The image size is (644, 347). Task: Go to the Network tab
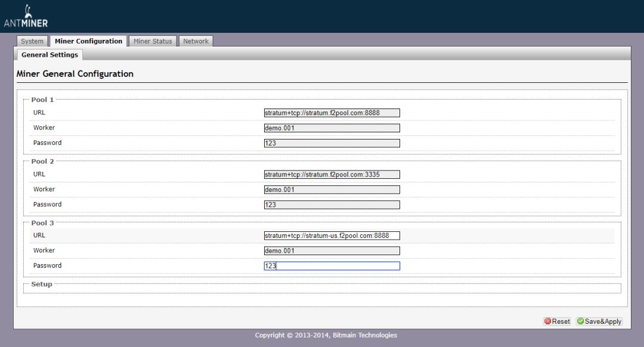196,41
